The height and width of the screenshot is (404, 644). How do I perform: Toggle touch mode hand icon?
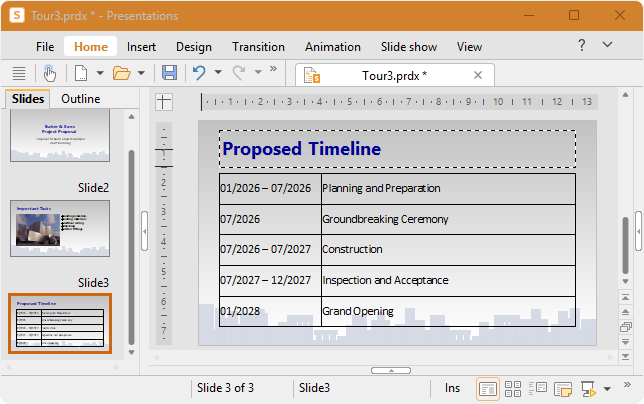[50, 73]
